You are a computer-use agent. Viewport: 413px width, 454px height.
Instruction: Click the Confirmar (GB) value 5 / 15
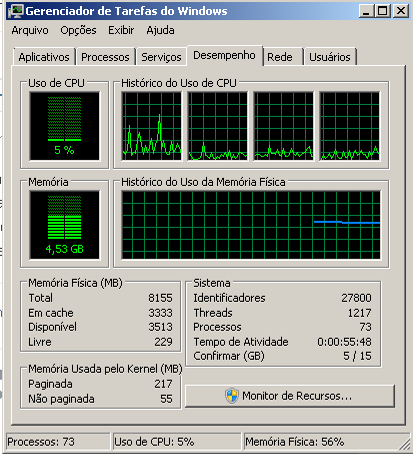coord(357,356)
